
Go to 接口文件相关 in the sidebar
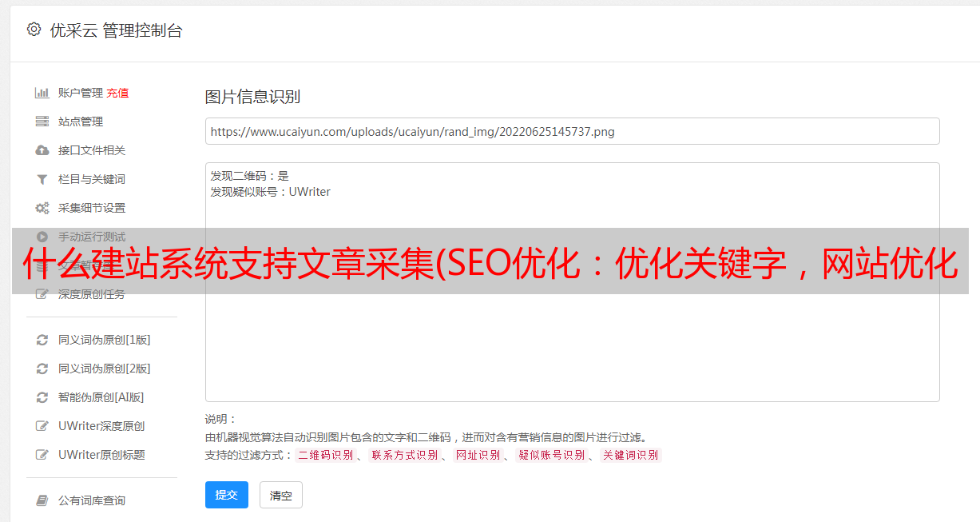point(92,150)
